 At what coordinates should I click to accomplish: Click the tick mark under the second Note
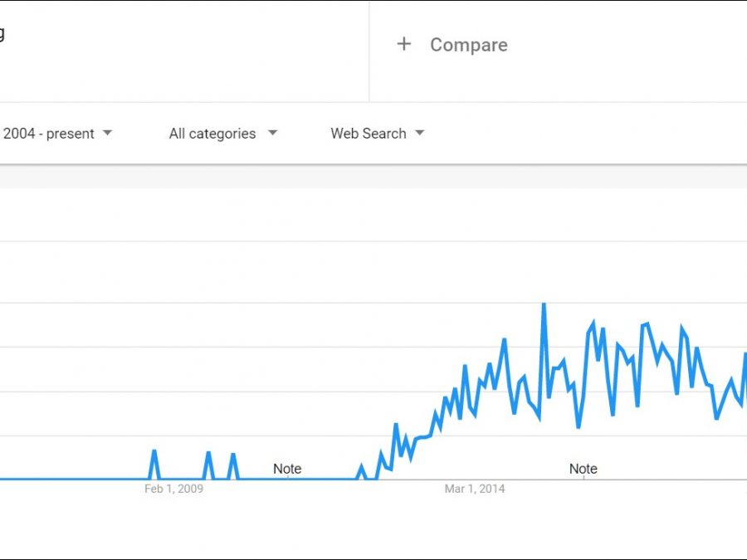[x=583, y=480]
